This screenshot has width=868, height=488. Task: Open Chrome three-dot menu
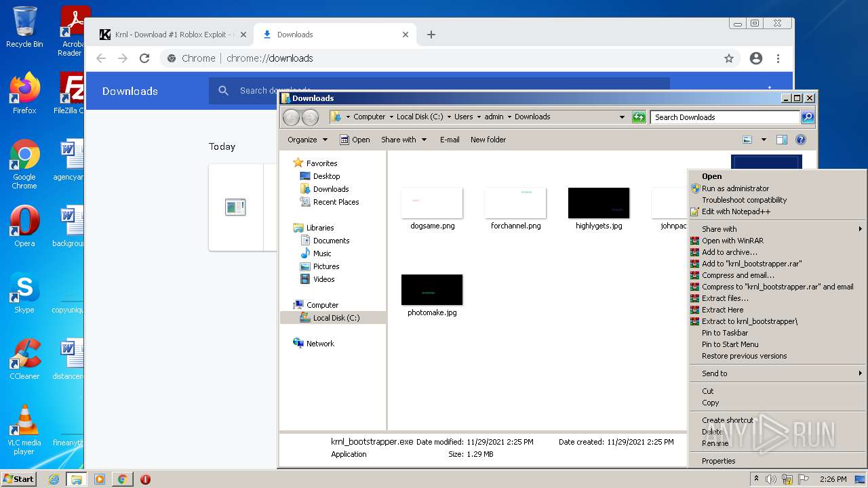[778, 58]
